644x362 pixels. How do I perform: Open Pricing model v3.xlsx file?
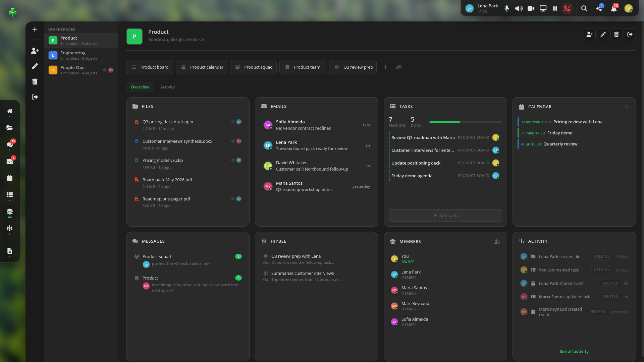[x=188, y=164]
